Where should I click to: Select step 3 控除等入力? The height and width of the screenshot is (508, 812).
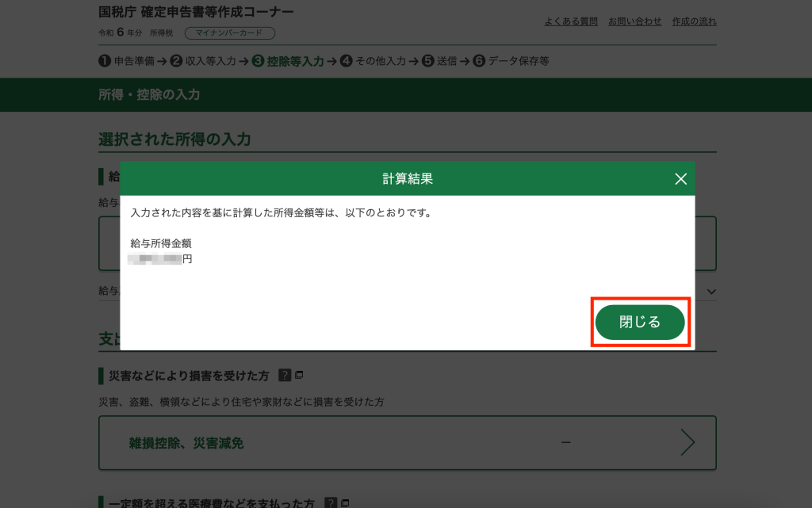pyautogui.click(x=288, y=61)
